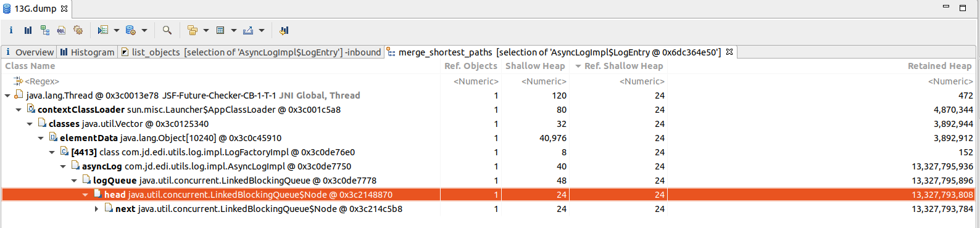Run expert system reports icon
980x228 pixels.
102,30
